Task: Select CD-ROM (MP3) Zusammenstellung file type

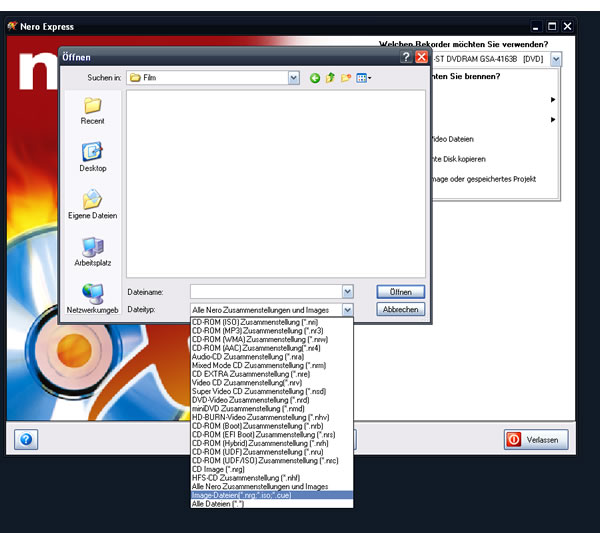Action: tap(272, 331)
